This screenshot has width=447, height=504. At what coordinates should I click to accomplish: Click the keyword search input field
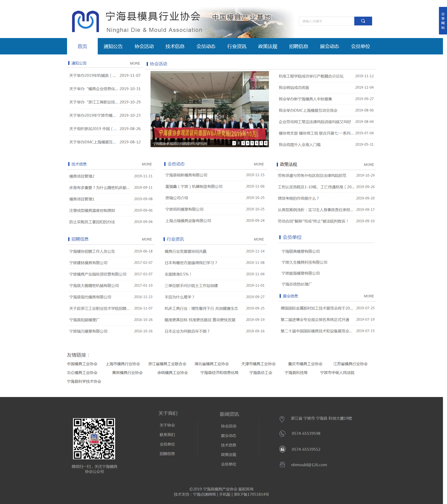pos(326,21)
